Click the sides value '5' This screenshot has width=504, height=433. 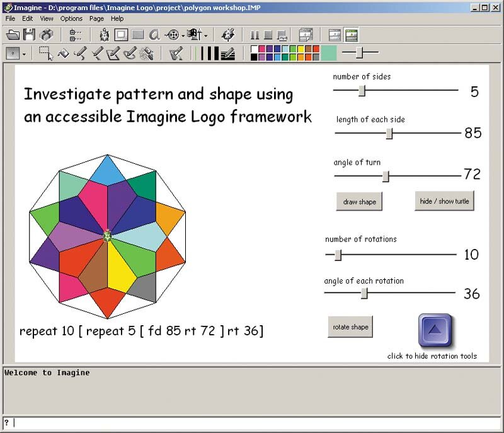[474, 91]
